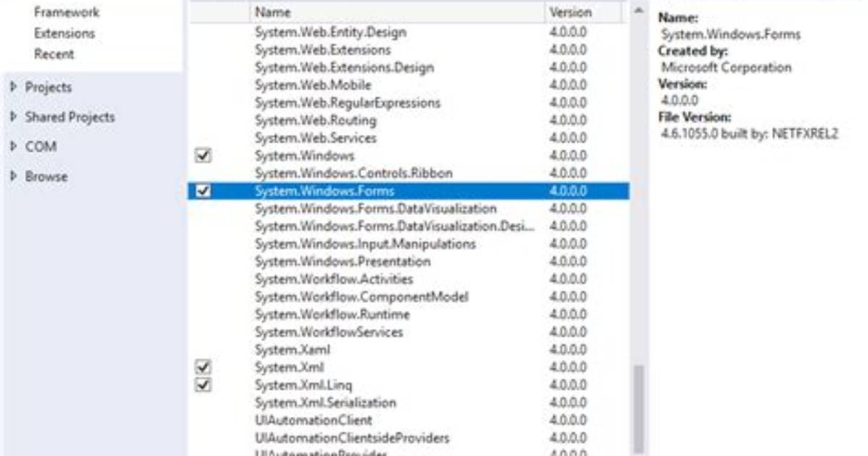Image resolution: width=868 pixels, height=456 pixels.
Task: Select System.Windows.Controls.Ribbon row
Action: coord(409,174)
